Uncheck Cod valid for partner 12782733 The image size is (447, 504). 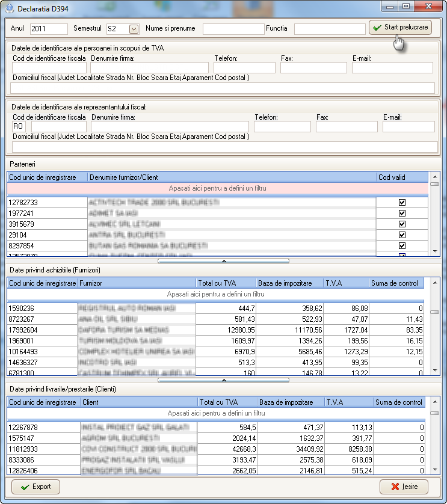(x=402, y=203)
